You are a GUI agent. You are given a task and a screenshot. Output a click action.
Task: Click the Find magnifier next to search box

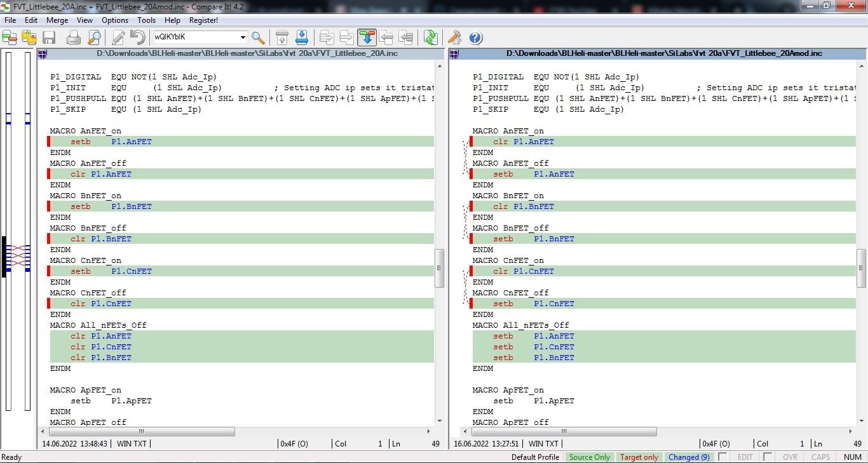point(258,37)
